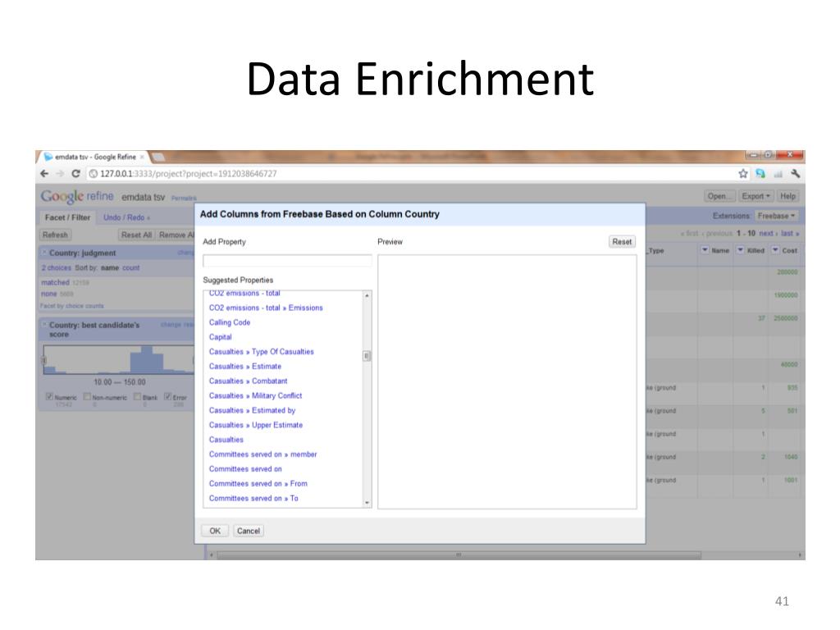Click the Refresh facets button
The width and height of the screenshot is (840, 630).
click(55, 235)
